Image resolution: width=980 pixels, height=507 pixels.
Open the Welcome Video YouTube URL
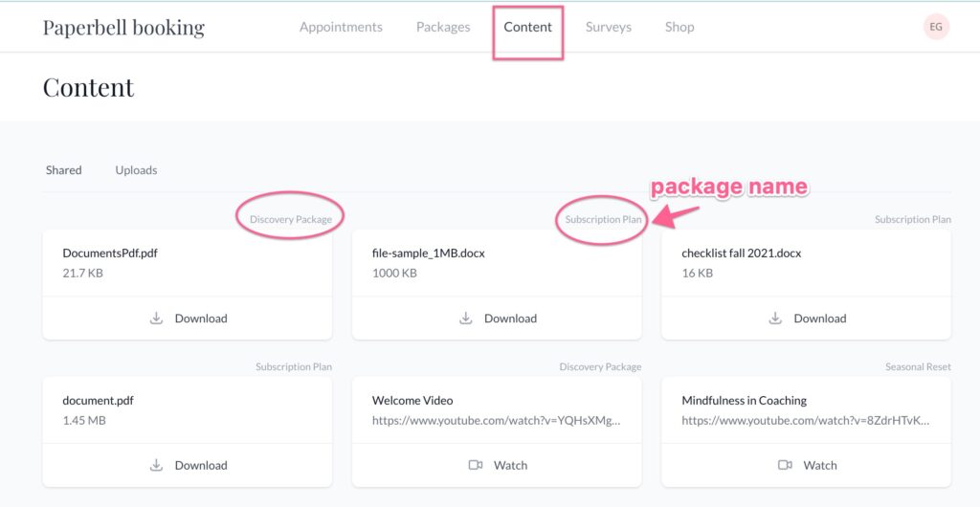tap(496, 420)
